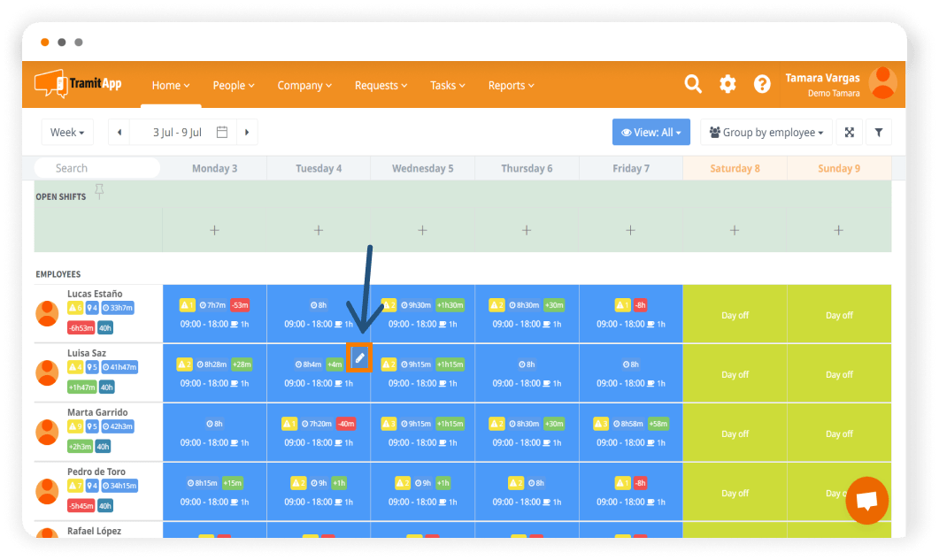Open the calendar date picker icon
Image resolution: width=939 pixels, height=560 pixels.
point(222,132)
